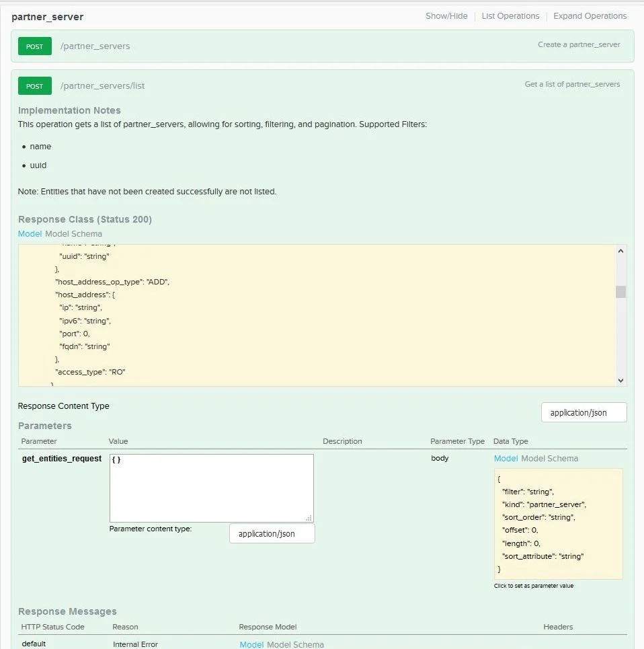The height and width of the screenshot is (649, 644).
Task: Click the response schema scrollbar thumb
Action: tap(620, 292)
